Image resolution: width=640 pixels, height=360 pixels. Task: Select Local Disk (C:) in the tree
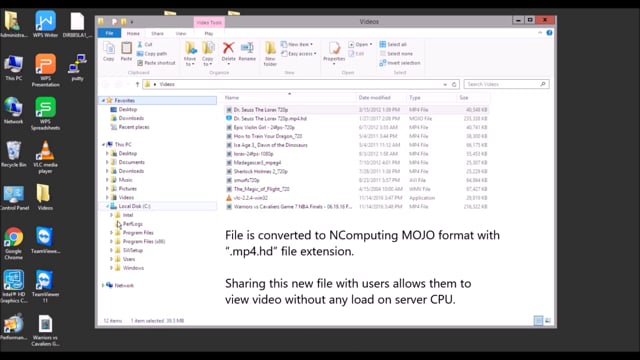(x=134, y=206)
